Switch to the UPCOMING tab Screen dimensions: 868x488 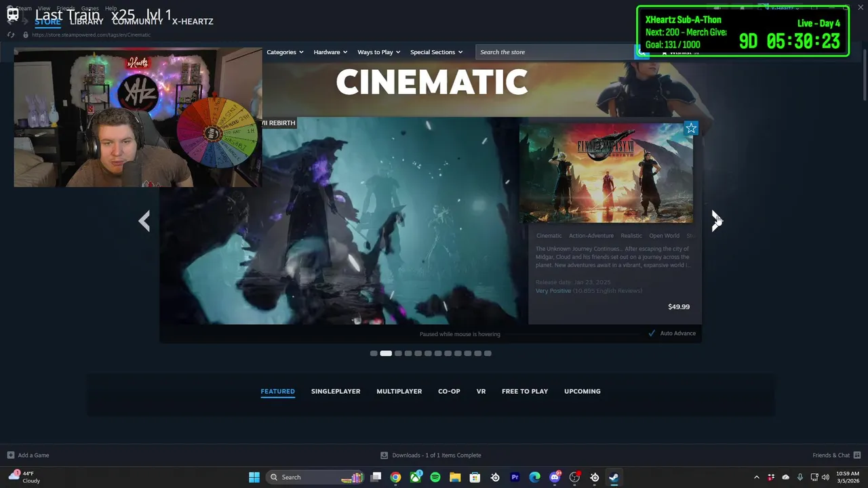click(x=583, y=391)
